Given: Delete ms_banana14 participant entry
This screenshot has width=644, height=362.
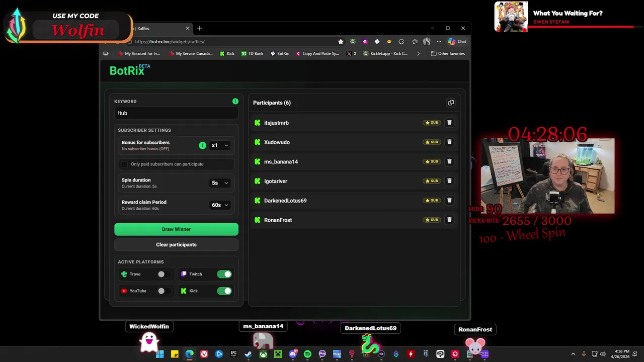Looking at the screenshot, I should point(449,161).
